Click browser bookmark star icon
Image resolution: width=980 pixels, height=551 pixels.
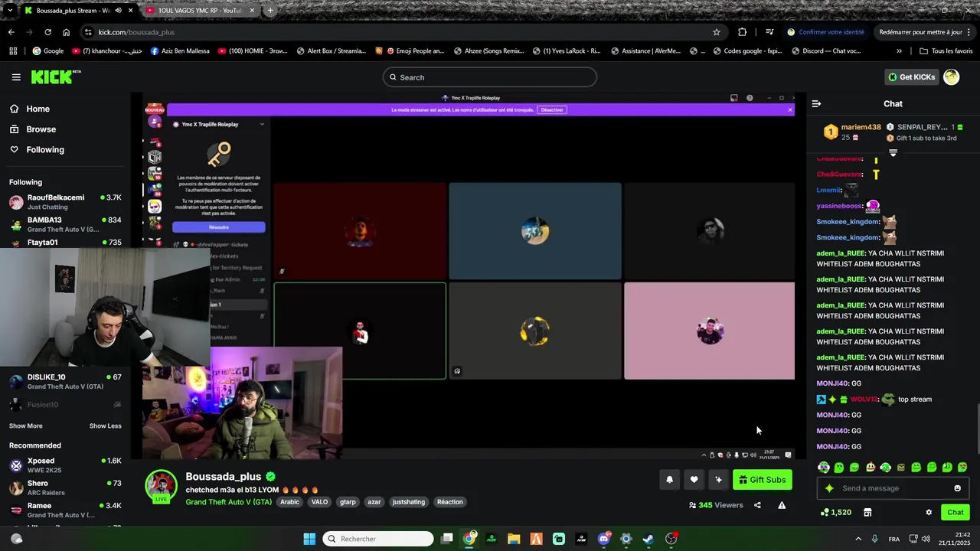click(717, 32)
